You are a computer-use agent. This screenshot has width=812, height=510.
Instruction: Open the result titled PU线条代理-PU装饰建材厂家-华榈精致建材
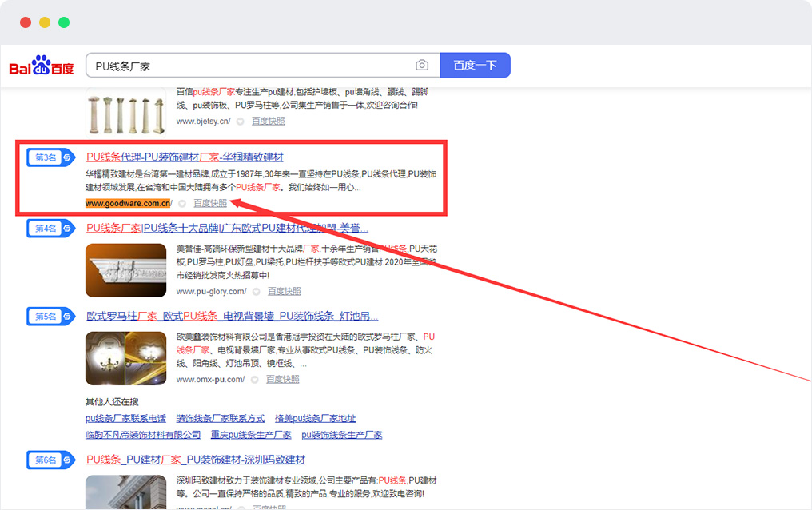(x=185, y=157)
